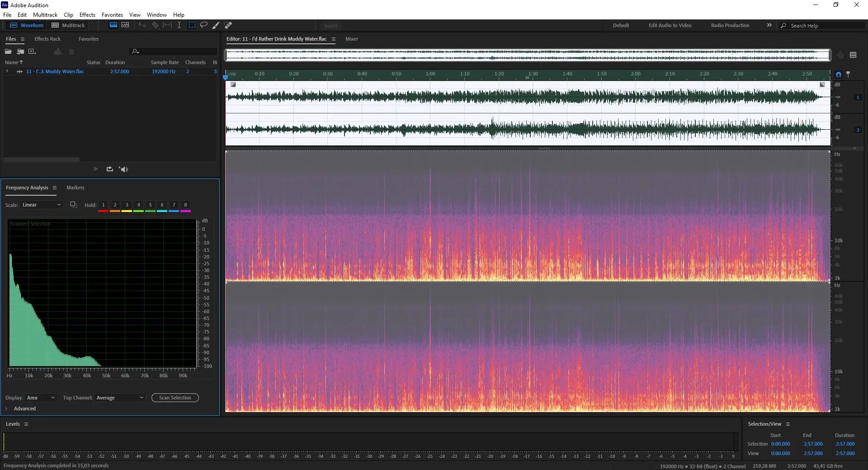Click Play button in Files panel preview
The image size is (868, 470).
[96, 169]
